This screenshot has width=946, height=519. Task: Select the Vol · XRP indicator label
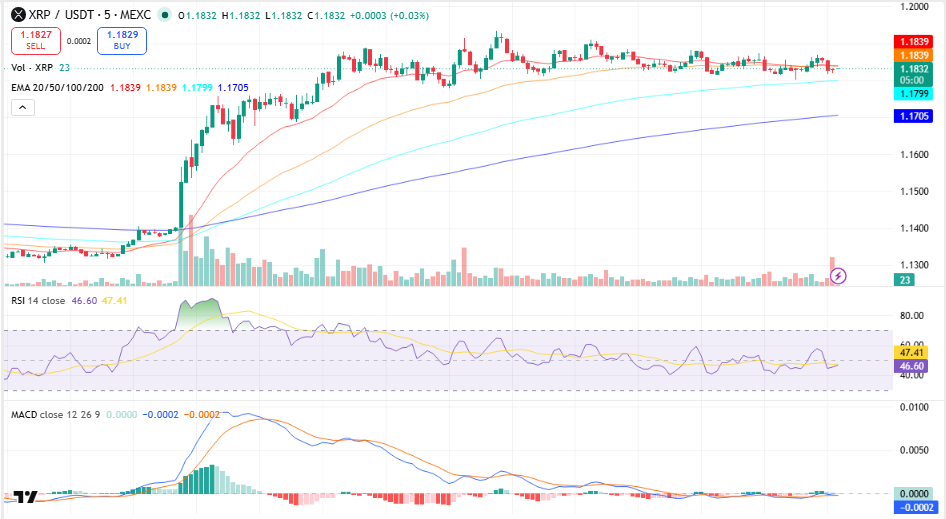pyautogui.click(x=32, y=68)
